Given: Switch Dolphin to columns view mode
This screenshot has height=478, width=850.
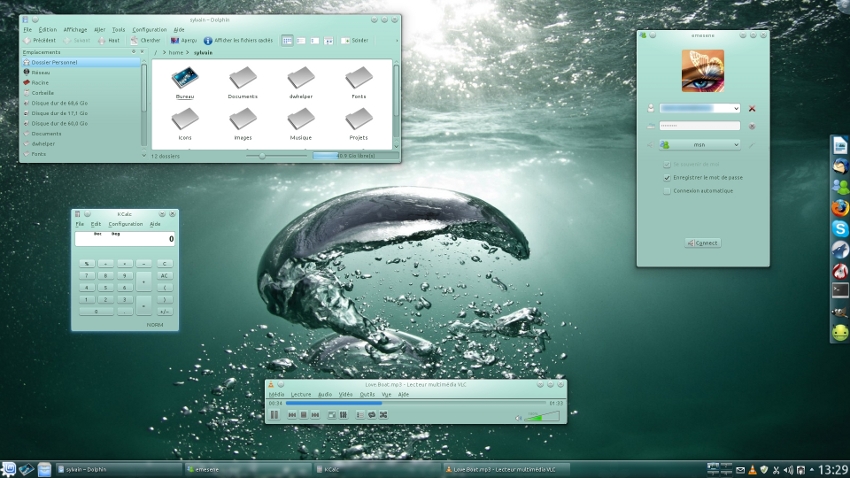Looking at the screenshot, I should 314,41.
